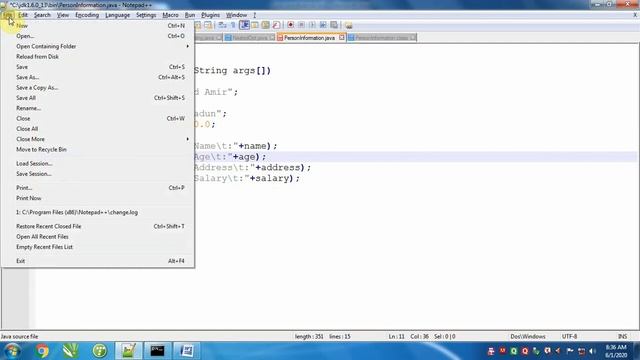
Task: Click in the highlighted Age code line
Action: click(415, 157)
